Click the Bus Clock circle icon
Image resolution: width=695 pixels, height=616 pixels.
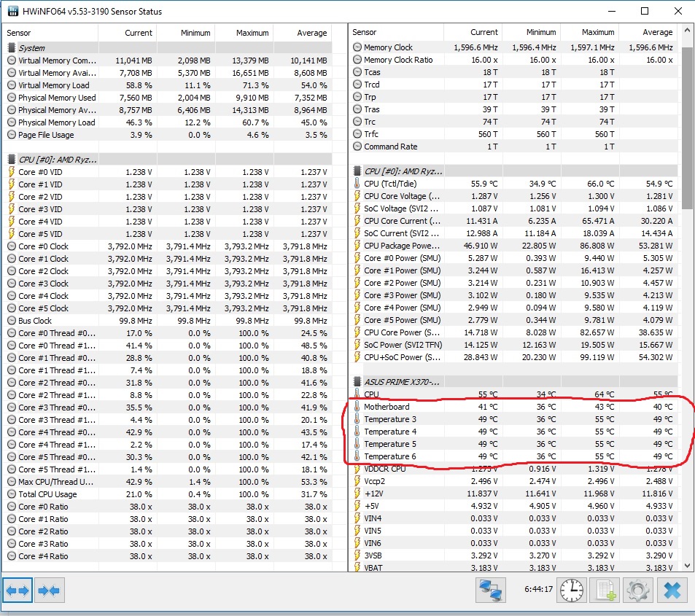pyautogui.click(x=12, y=321)
